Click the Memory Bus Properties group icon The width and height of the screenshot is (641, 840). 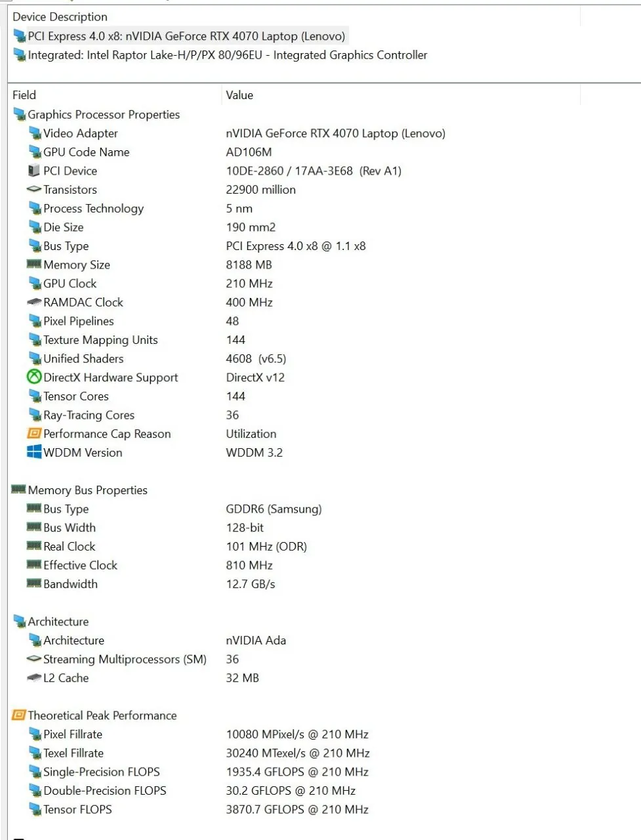click(x=19, y=490)
